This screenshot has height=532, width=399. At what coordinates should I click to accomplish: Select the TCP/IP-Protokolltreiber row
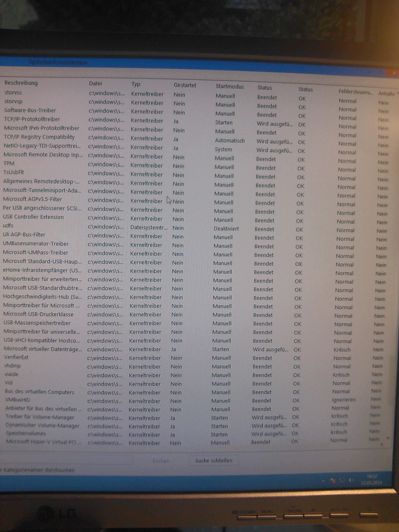coord(32,119)
